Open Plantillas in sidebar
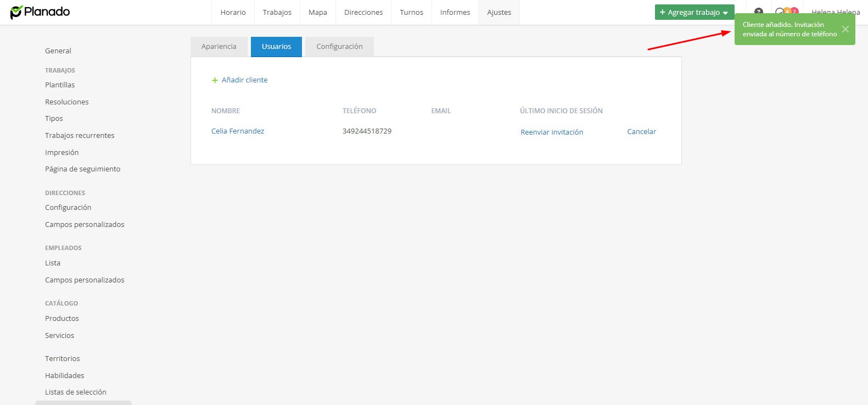This screenshot has width=868, height=405. (60, 85)
